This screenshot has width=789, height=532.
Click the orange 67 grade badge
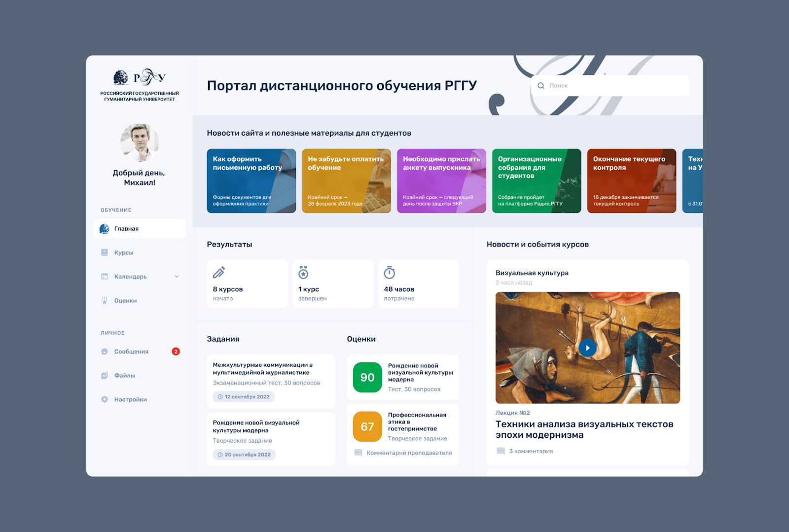367,426
